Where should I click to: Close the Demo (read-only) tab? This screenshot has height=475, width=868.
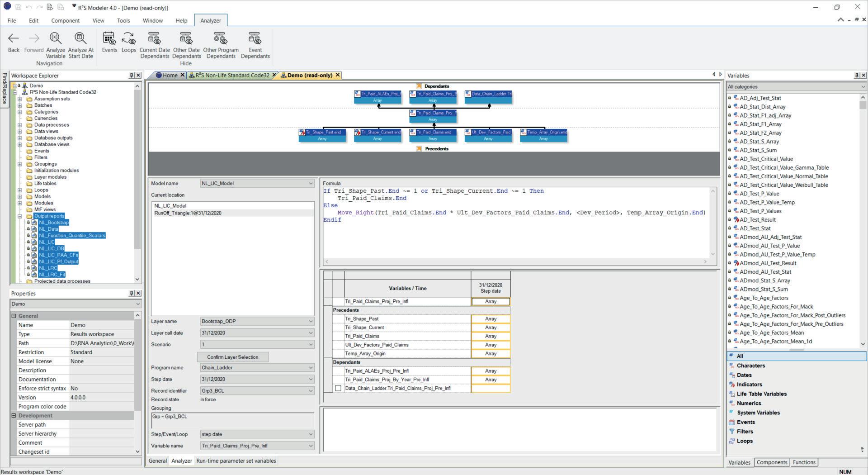click(x=337, y=75)
